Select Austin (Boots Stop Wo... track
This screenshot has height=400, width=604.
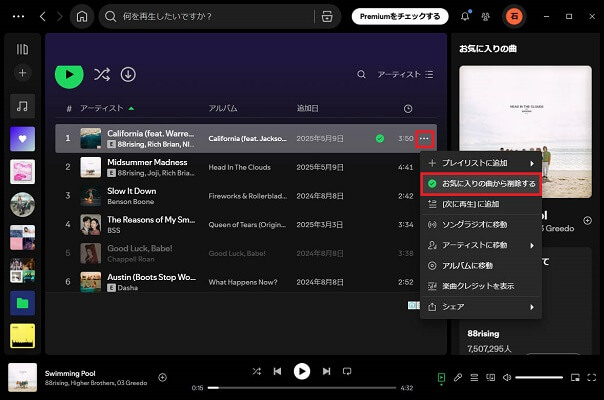(151, 277)
